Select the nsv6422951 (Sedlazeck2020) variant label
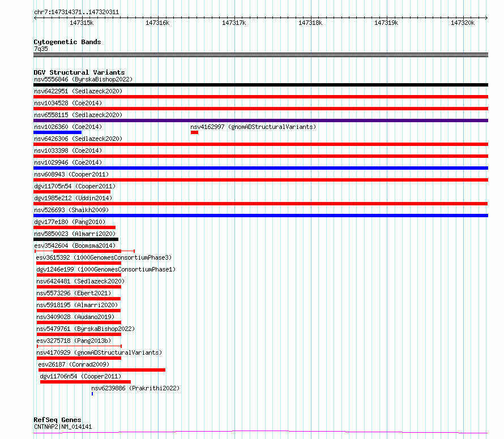 [x=78, y=91]
